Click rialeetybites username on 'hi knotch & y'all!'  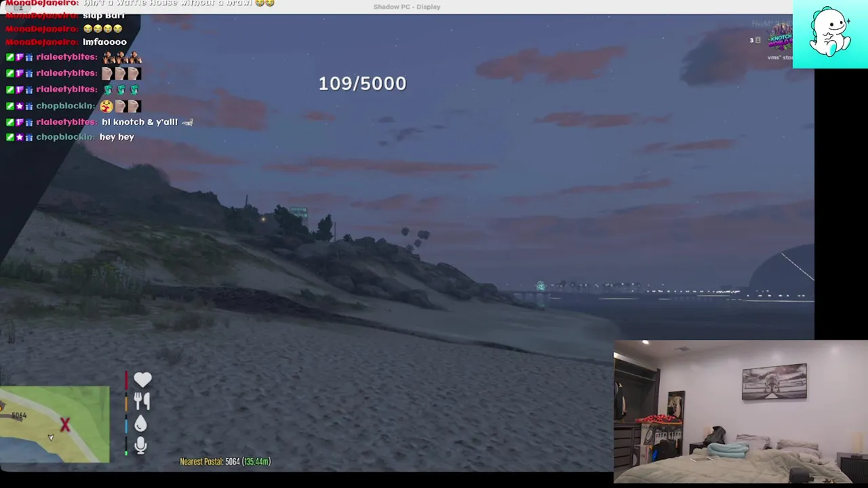(x=66, y=122)
